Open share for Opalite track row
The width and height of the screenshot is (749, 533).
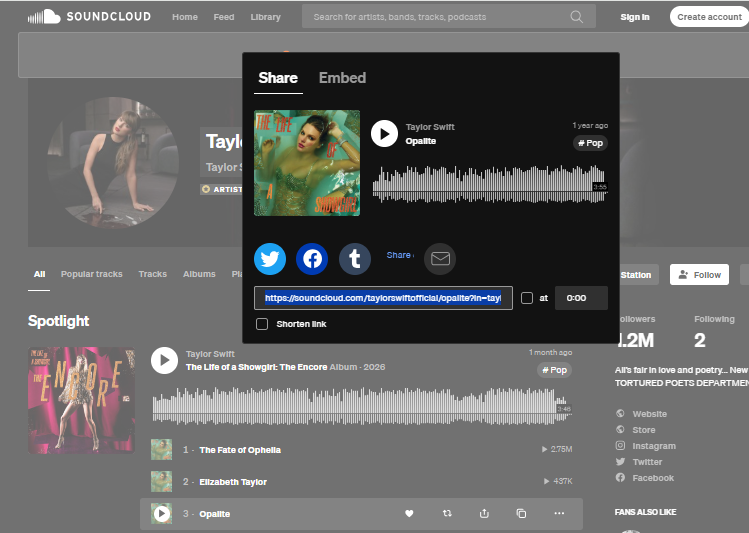(484, 513)
